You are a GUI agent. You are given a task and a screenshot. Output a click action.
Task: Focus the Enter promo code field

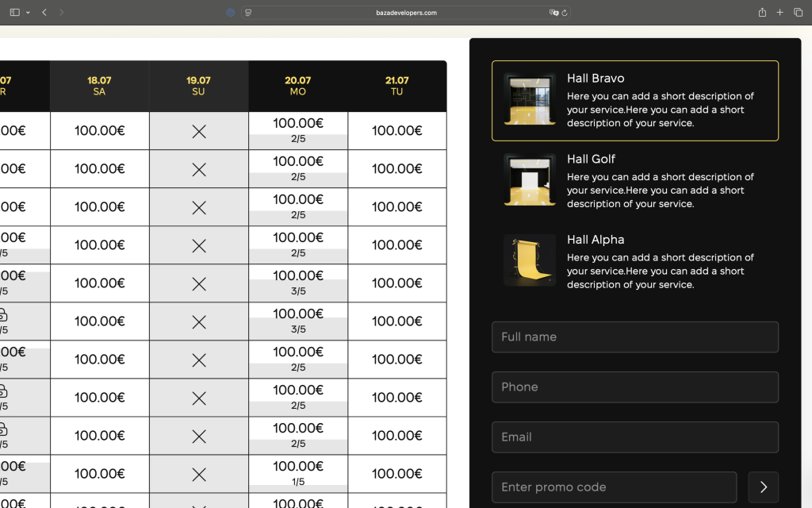coord(615,487)
